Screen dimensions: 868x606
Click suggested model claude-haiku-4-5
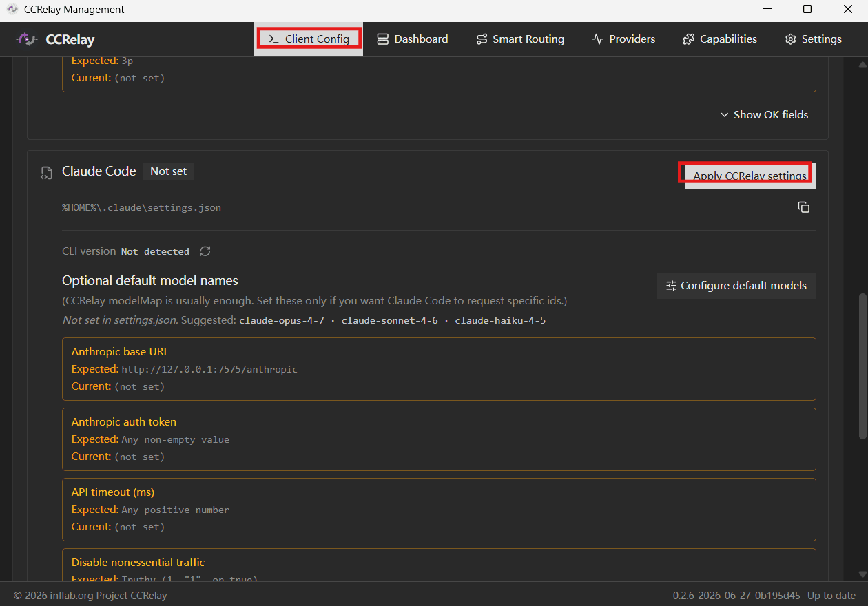click(500, 321)
